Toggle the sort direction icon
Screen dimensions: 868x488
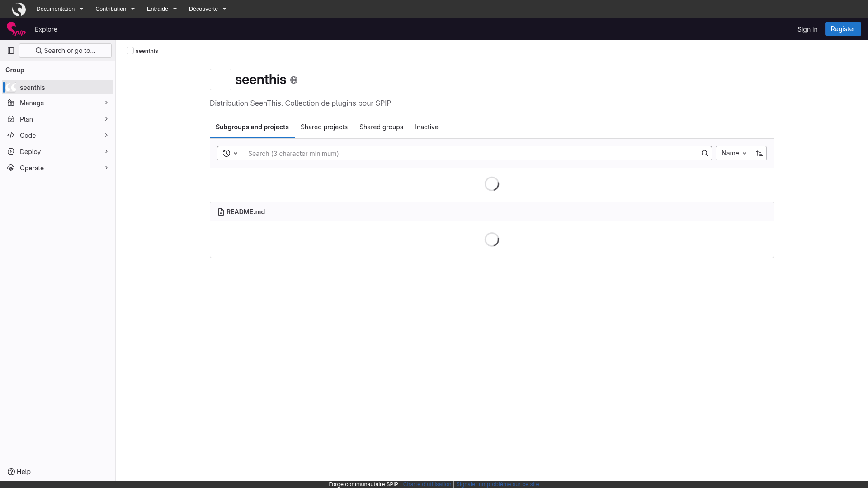click(x=759, y=153)
